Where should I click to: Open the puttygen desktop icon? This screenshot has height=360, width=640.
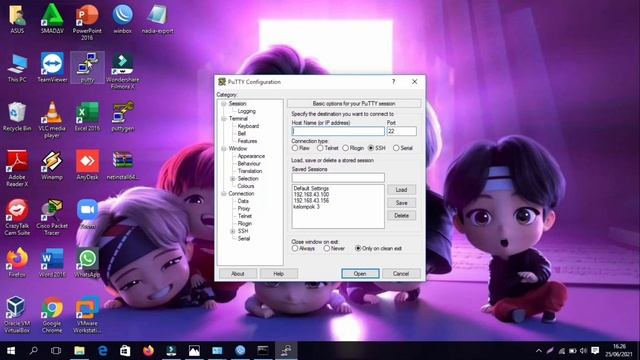pos(122,116)
